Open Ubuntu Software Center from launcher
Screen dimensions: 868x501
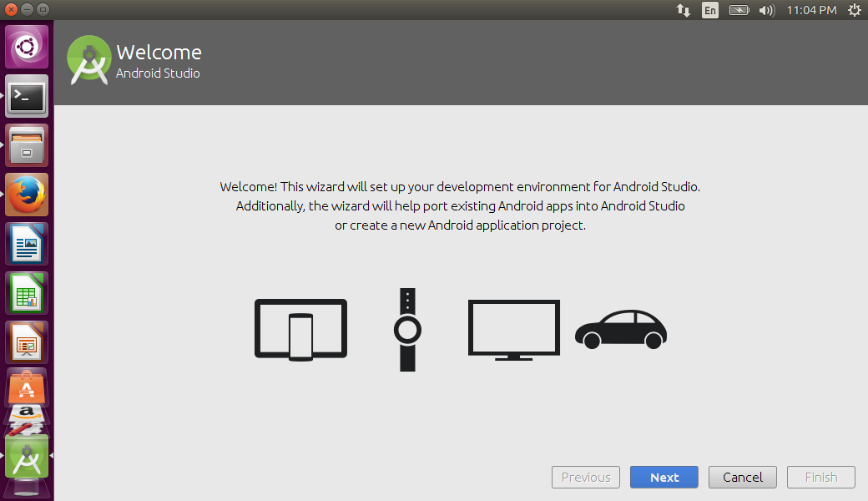click(27, 387)
